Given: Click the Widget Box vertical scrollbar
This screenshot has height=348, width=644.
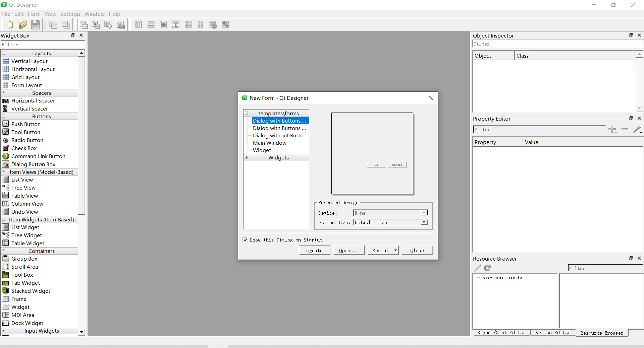Looking at the screenshot, I should click(82, 135).
